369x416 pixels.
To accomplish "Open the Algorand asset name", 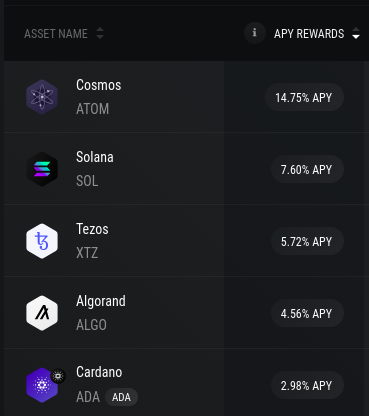I will pos(101,302).
